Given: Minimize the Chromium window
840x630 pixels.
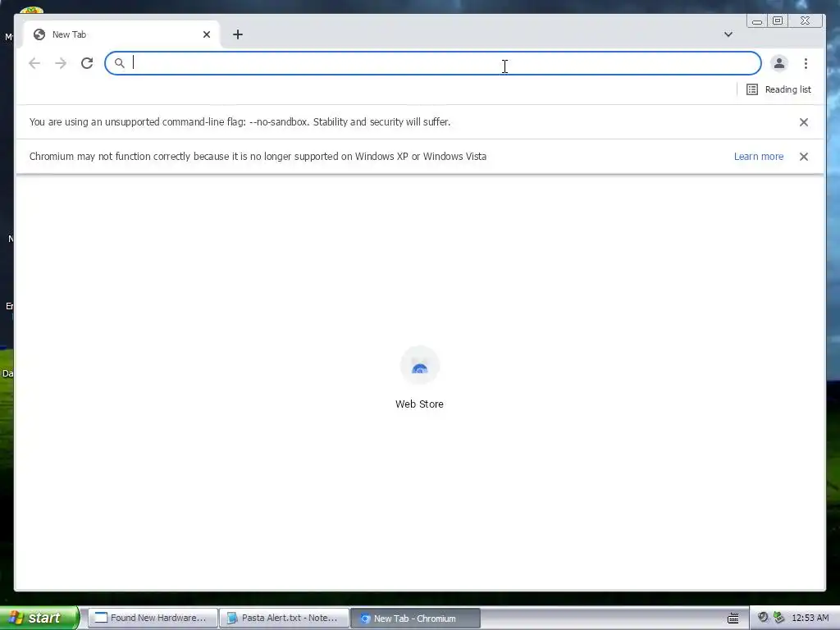Looking at the screenshot, I should pyautogui.click(x=757, y=21).
